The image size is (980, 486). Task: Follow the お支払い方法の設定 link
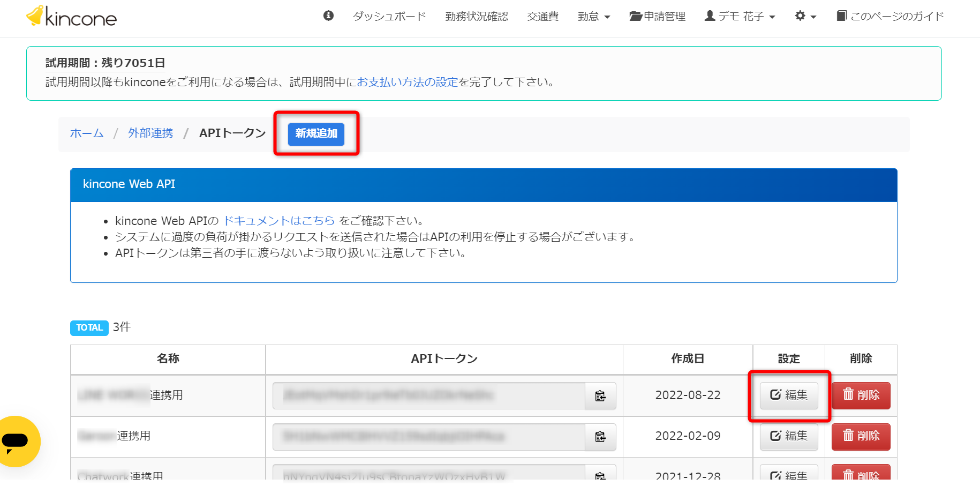pyautogui.click(x=408, y=82)
